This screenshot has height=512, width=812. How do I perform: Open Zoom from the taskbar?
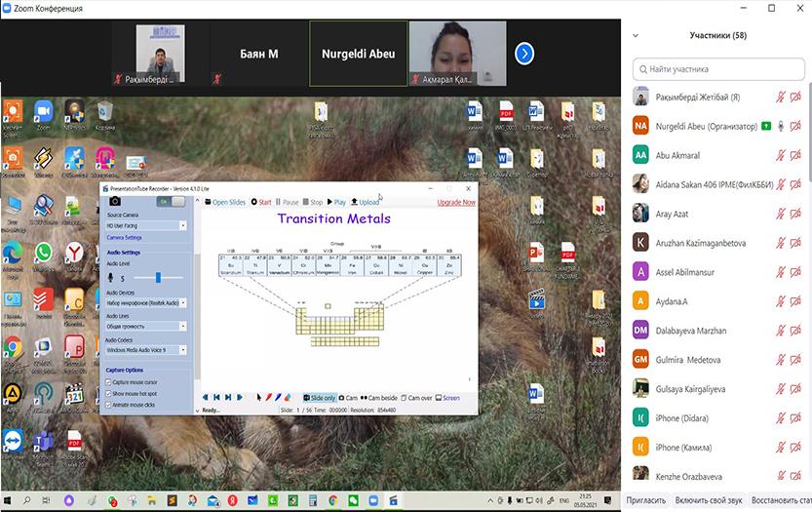pos(373,500)
